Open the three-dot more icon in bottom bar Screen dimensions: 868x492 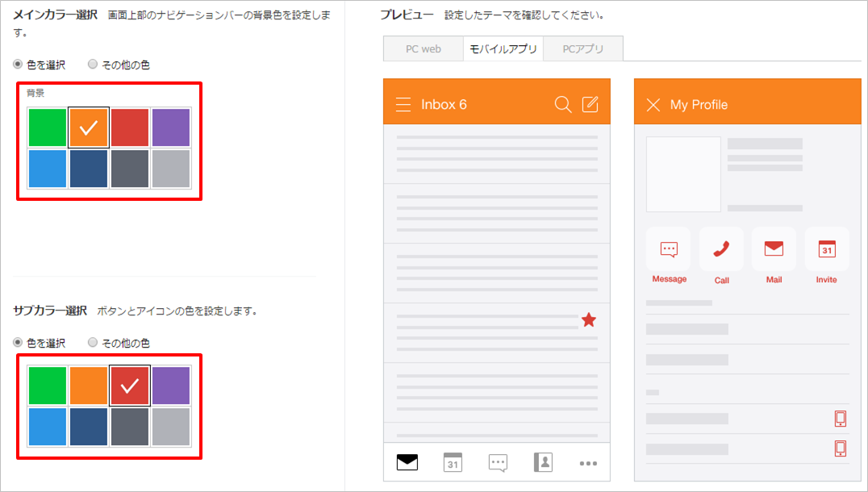588,463
